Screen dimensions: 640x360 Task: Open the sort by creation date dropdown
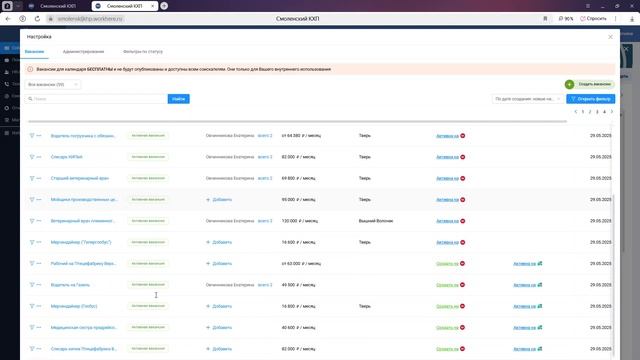528,99
